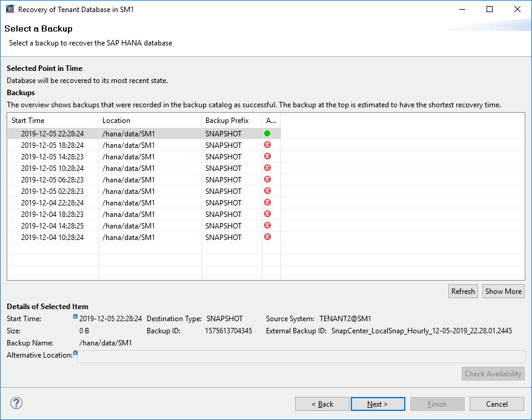Click the Size value 0 B
Screen dimensions: 532x420
tap(84, 331)
